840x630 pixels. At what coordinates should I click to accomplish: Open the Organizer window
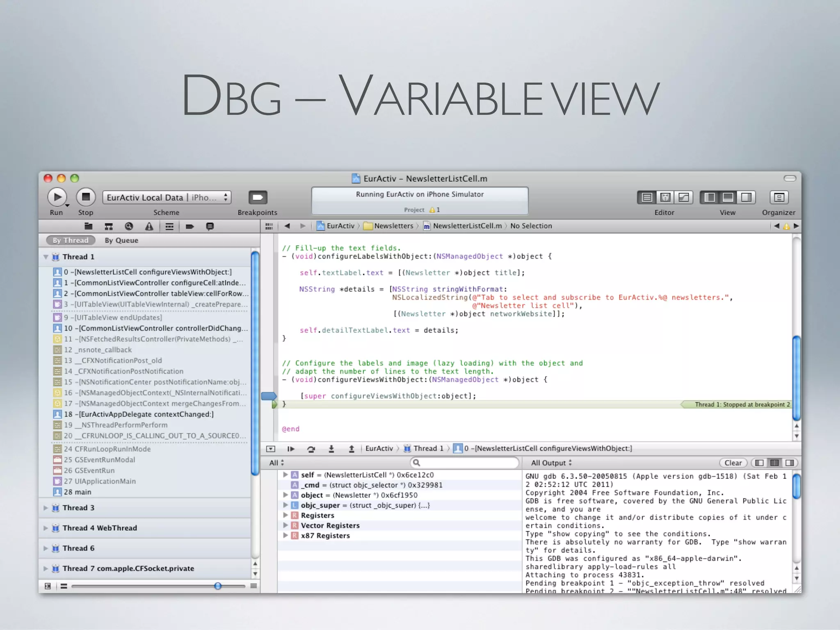pyautogui.click(x=779, y=198)
